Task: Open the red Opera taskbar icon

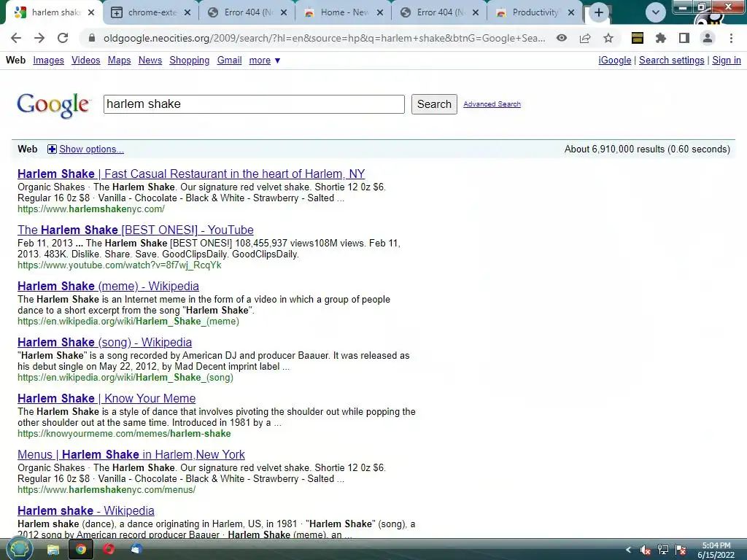Action: (109, 550)
